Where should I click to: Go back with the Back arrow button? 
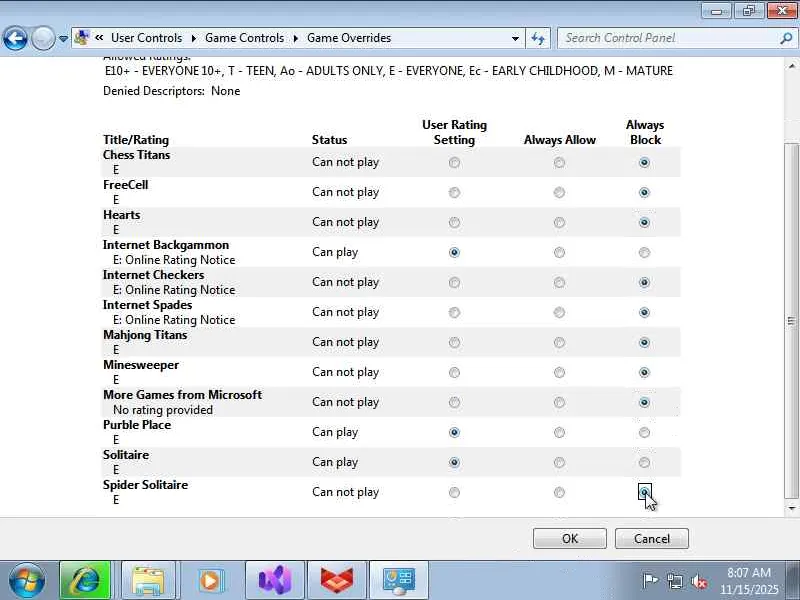(15, 38)
